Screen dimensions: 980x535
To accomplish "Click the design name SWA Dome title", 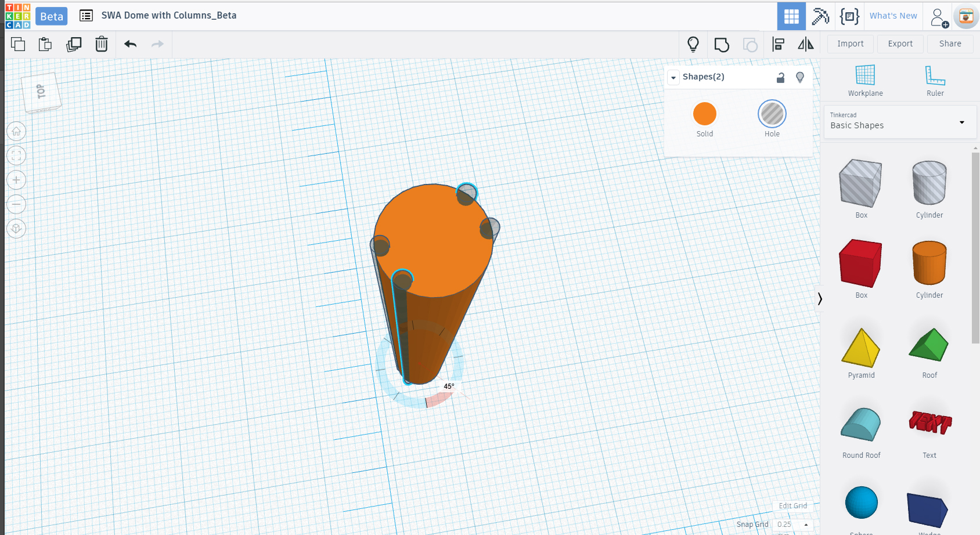I will [169, 16].
